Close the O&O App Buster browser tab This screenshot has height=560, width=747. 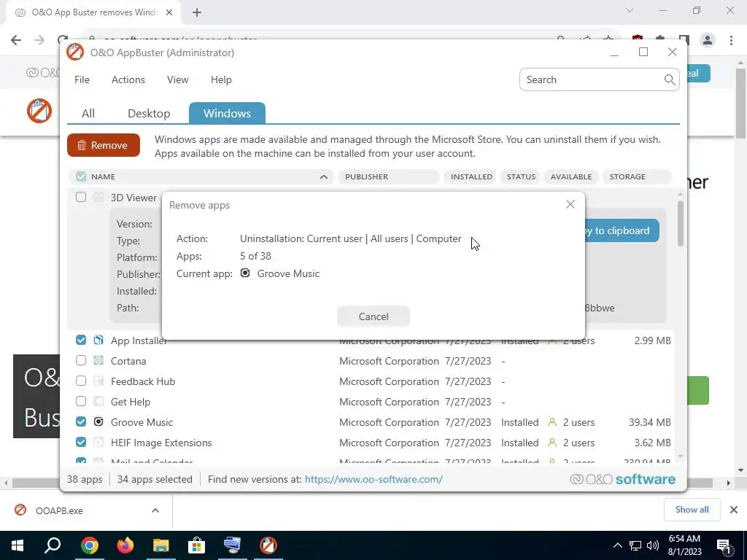pyautogui.click(x=169, y=13)
